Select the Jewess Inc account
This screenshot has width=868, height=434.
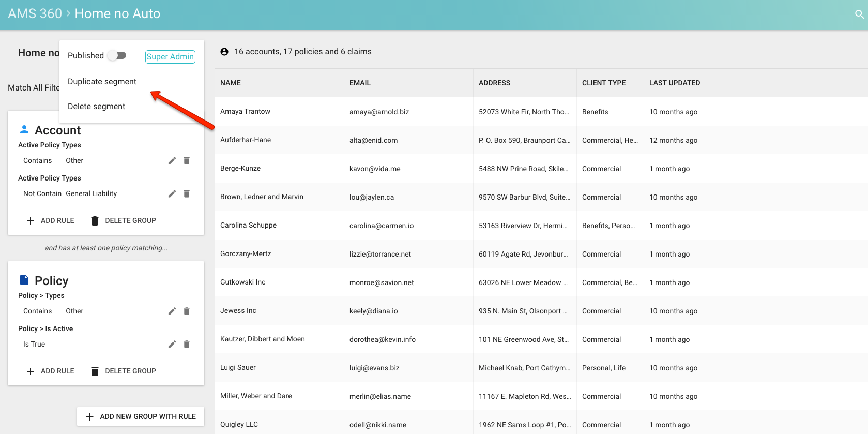click(x=238, y=311)
